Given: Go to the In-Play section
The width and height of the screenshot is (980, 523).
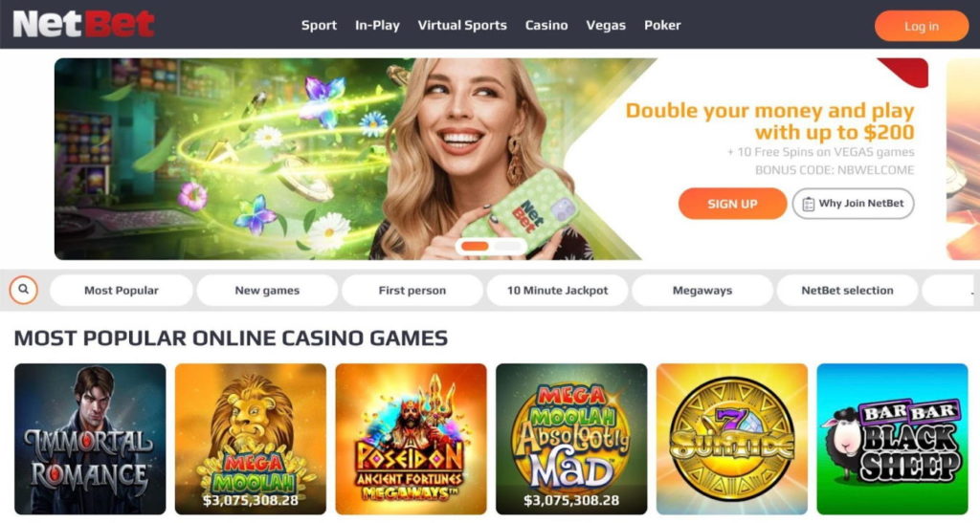Looking at the screenshot, I should click(x=377, y=26).
